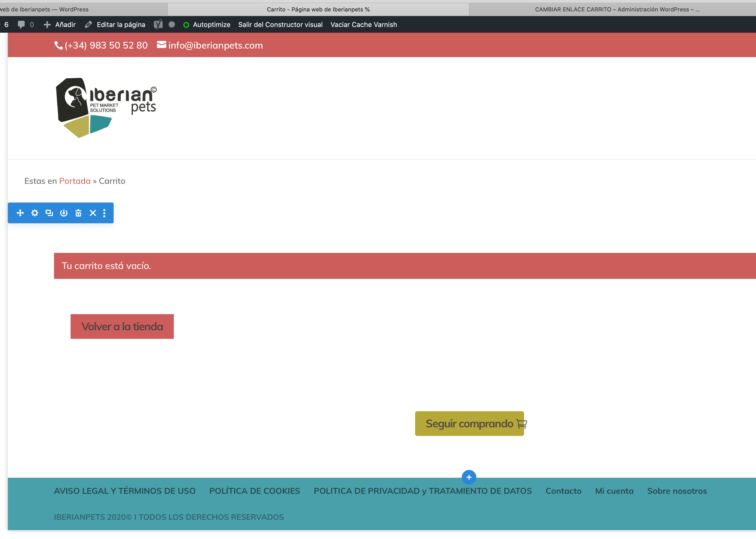Click Salir del Constructor visual

[280, 25]
